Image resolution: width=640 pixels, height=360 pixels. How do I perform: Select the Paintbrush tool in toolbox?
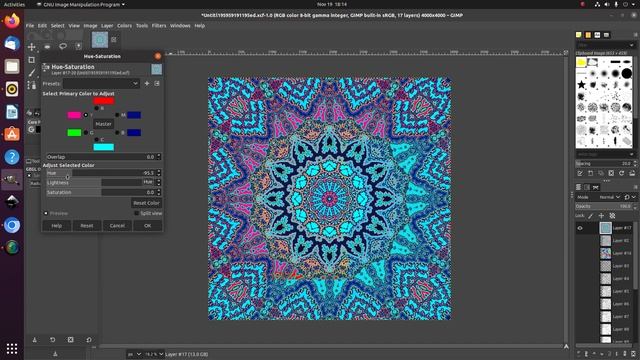31,73
